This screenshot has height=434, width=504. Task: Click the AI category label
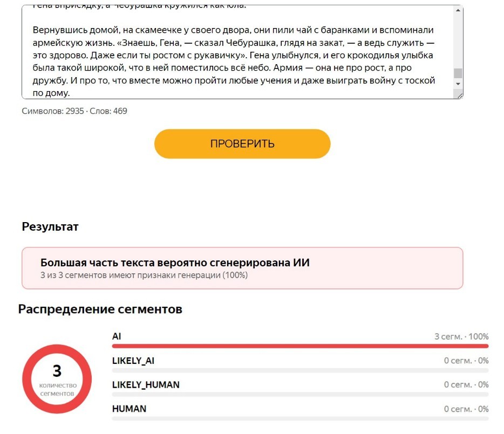click(x=117, y=336)
